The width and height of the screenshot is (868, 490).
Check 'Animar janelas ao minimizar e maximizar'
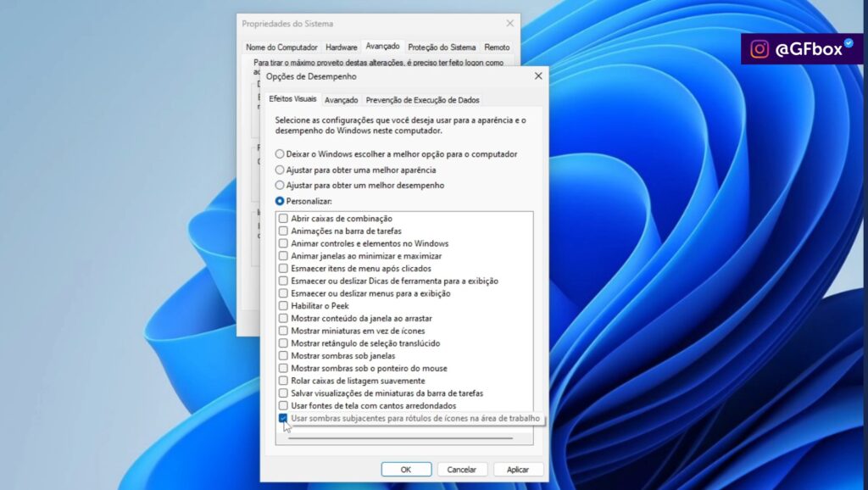pos(283,256)
